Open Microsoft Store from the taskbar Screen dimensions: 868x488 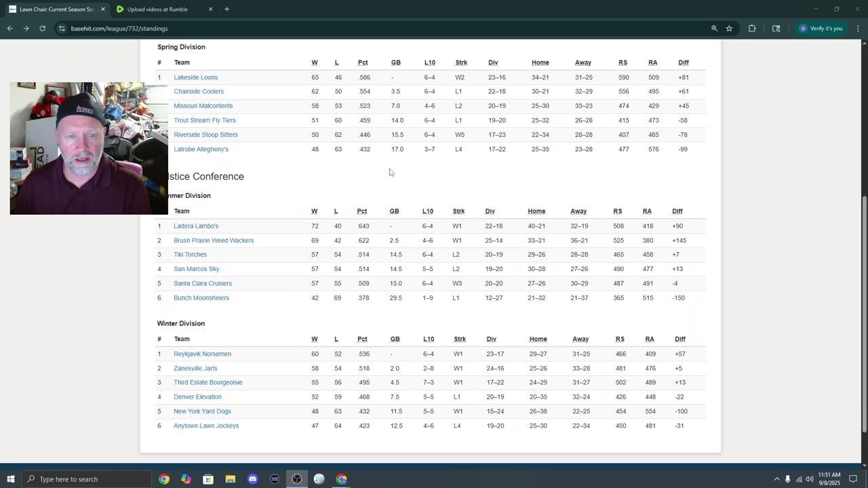pyautogui.click(x=208, y=479)
